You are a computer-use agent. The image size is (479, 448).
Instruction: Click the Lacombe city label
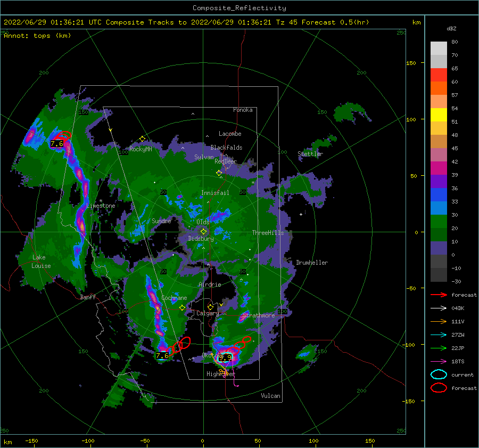[x=230, y=134]
